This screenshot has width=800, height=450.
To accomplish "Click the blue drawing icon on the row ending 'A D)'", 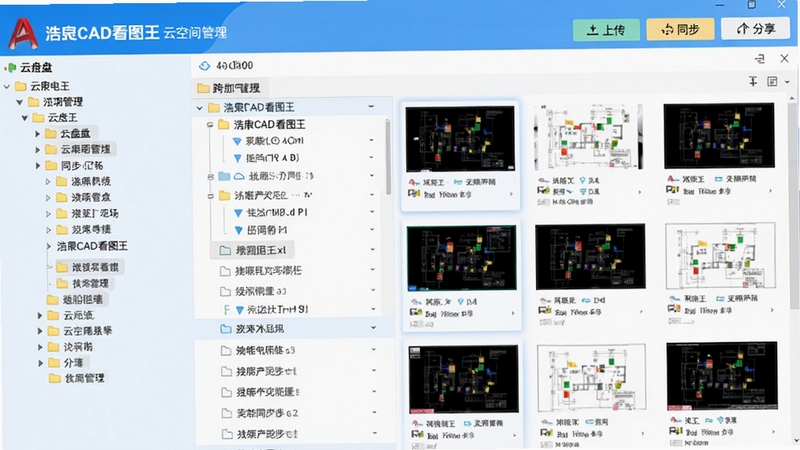I will coord(237,159).
